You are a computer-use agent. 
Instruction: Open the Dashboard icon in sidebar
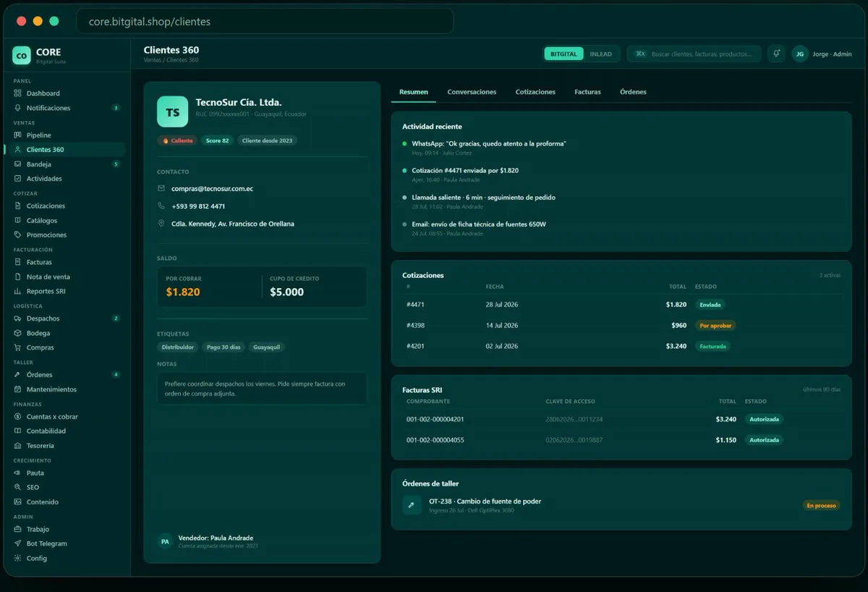(x=18, y=93)
